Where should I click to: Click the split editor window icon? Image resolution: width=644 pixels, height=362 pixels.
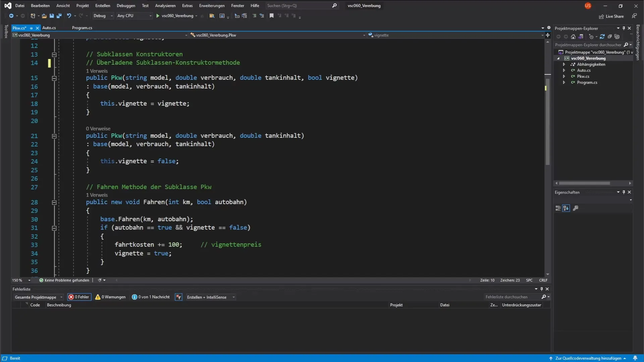[548, 35]
